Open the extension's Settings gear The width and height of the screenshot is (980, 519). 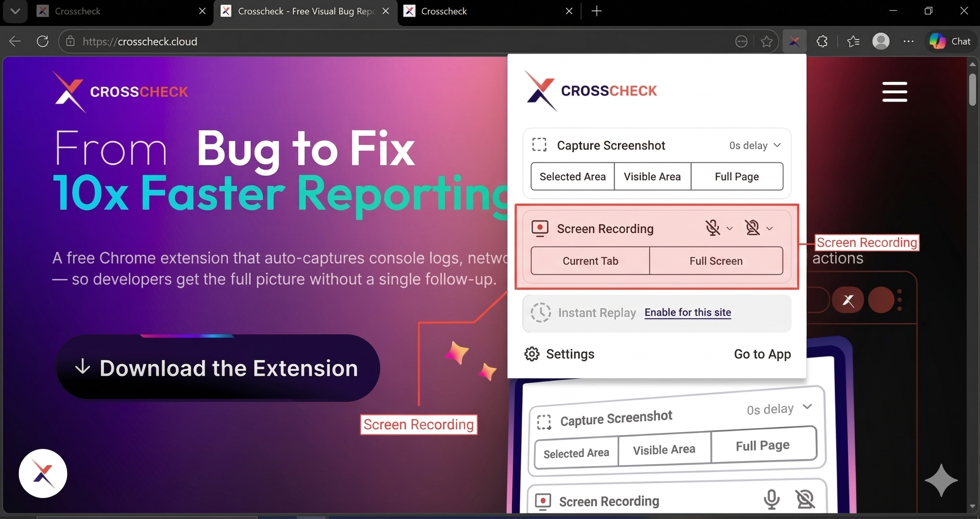(x=532, y=354)
